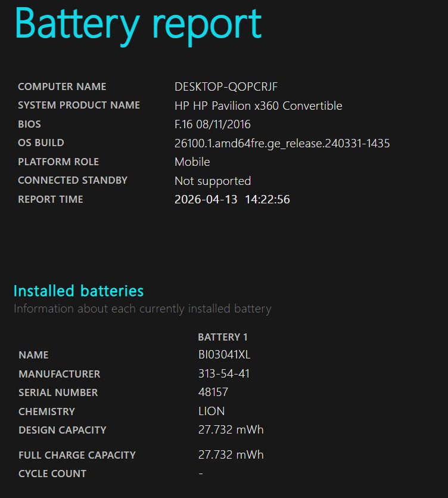
Task: Click the installed battery information subtitle
Action: [x=142, y=309]
